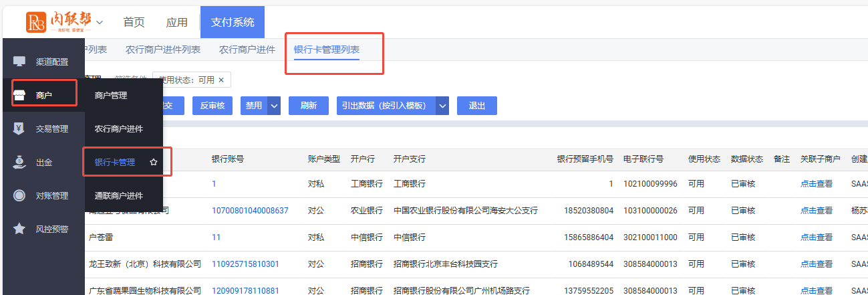Open the 禁用 button dropdown arrow
Image resolution: width=868 pixels, height=295 pixels.
[x=274, y=106]
